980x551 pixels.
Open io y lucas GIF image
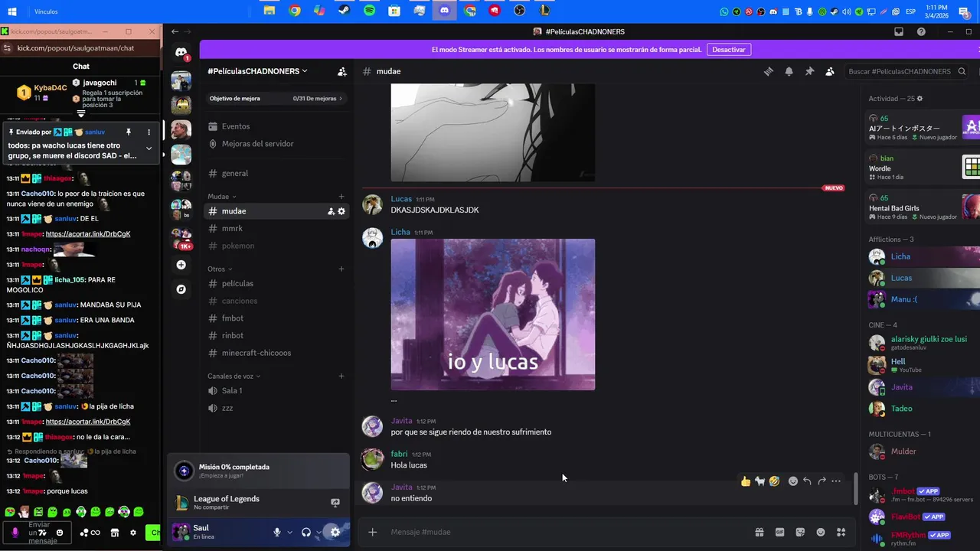pyautogui.click(x=493, y=315)
